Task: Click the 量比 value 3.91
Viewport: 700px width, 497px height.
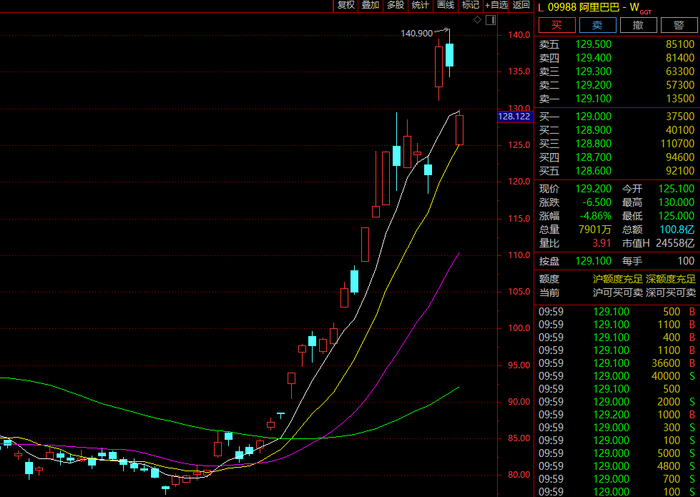Action: [601, 243]
